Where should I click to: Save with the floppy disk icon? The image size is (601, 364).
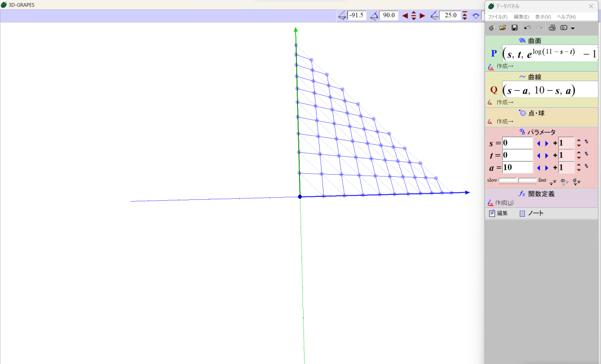point(514,28)
